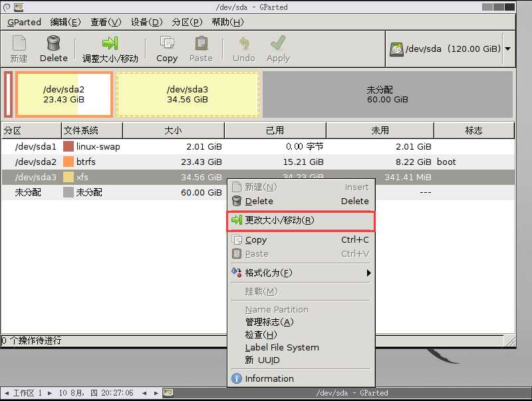
Task: Select the small swap block in disk map
Action: [x=9, y=94]
